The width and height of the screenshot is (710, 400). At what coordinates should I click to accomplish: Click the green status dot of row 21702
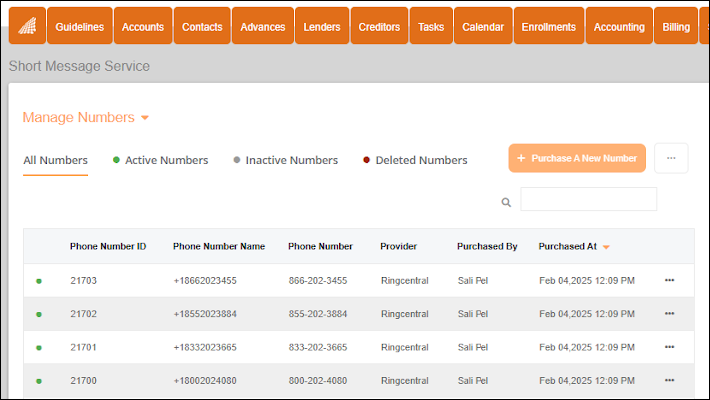click(39, 314)
